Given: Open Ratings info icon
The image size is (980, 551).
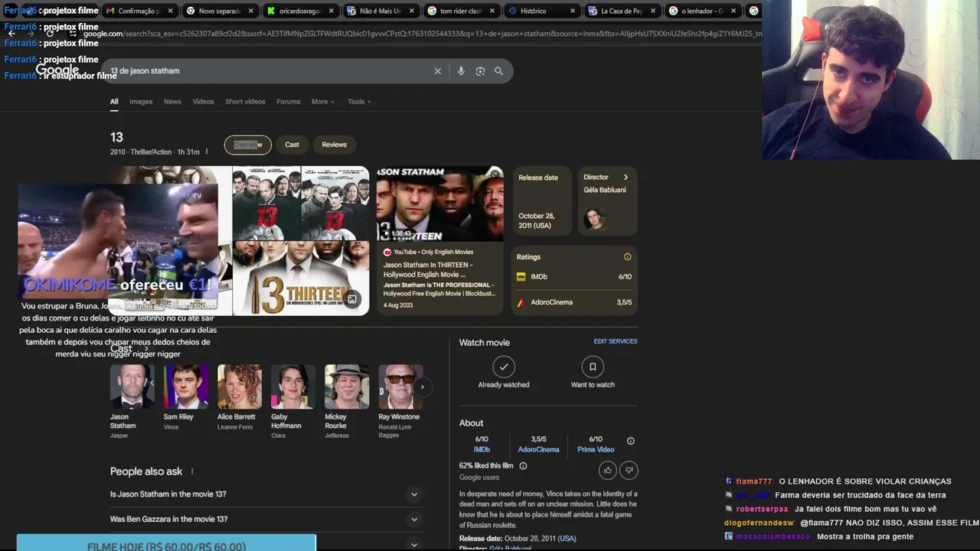Looking at the screenshot, I should click(x=627, y=257).
